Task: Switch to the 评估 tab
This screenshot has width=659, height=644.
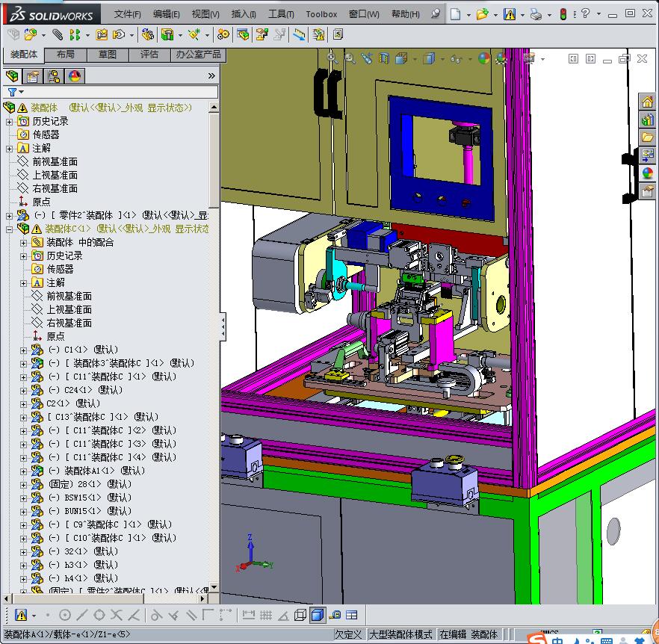Action: coord(149,55)
